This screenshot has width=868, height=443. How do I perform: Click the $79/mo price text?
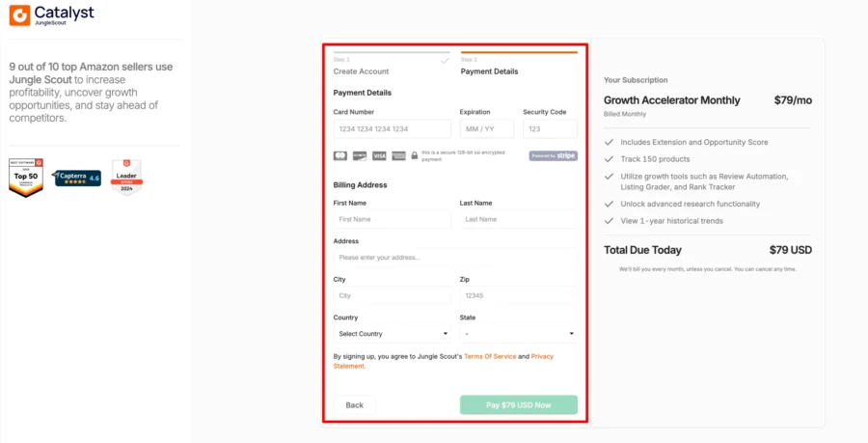pos(793,100)
